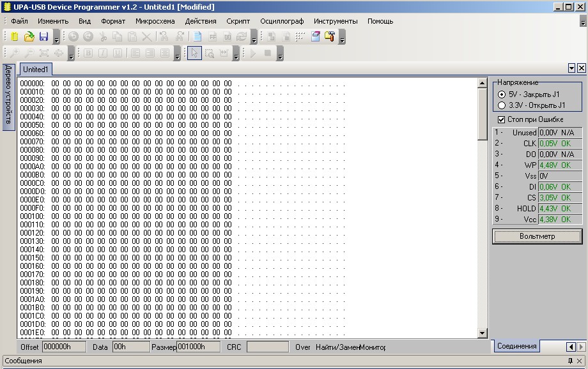
Task: Click the blue document page icon
Action: pyautogui.click(x=197, y=36)
